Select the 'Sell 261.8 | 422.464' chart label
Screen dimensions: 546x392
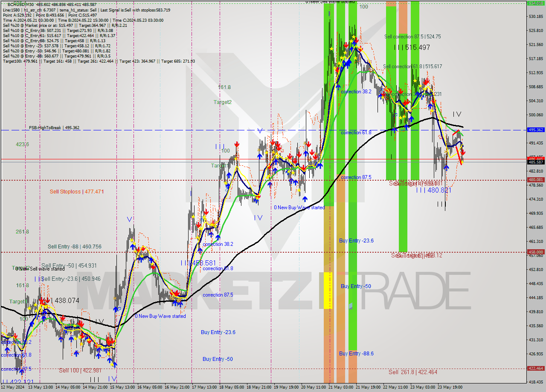413,372
